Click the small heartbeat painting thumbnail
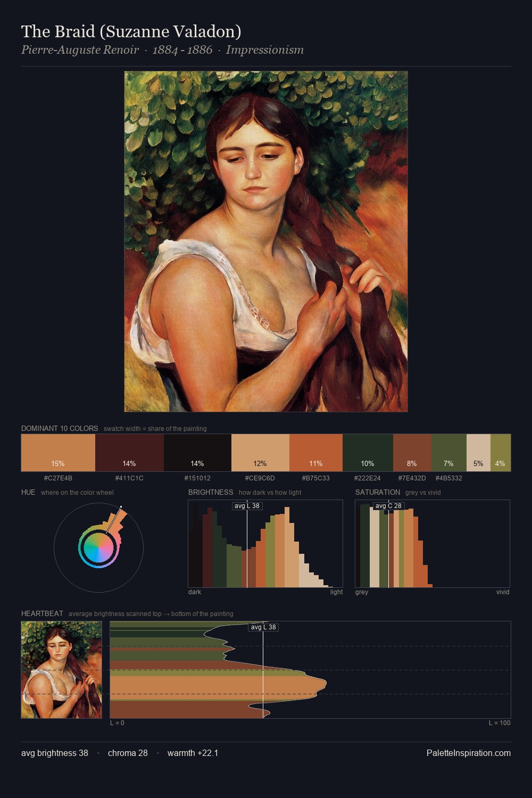The image size is (532, 798). click(x=61, y=670)
